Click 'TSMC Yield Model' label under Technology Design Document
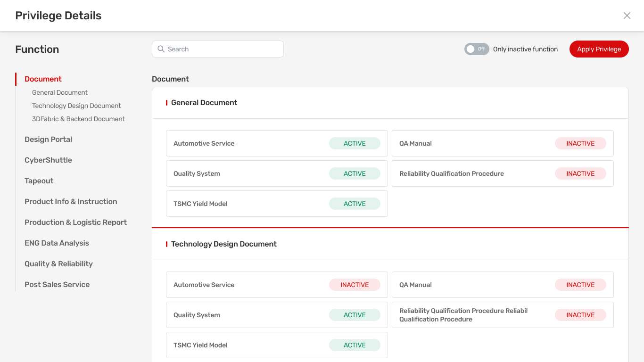 click(x=200, y=345)
